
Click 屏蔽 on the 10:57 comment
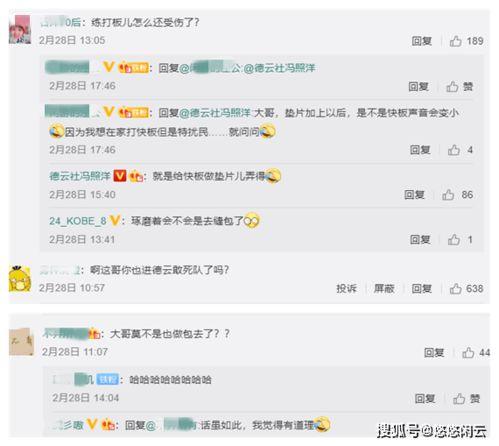pos(384,288)
